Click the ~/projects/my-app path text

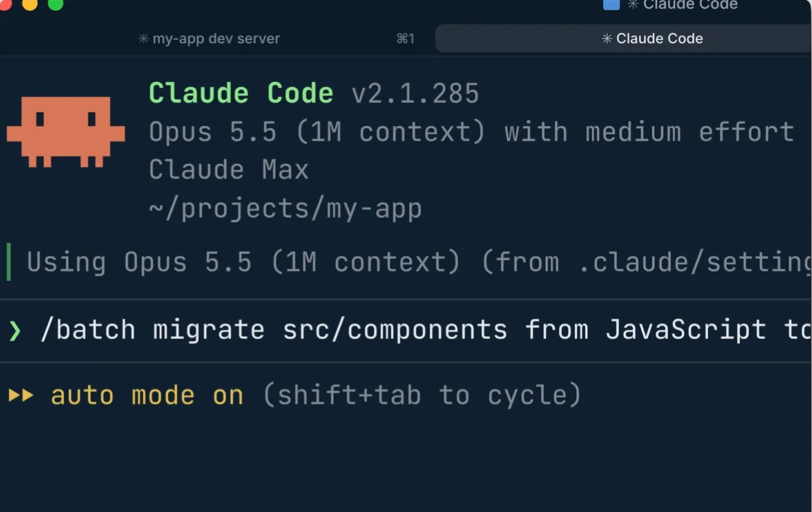point(285,209)
